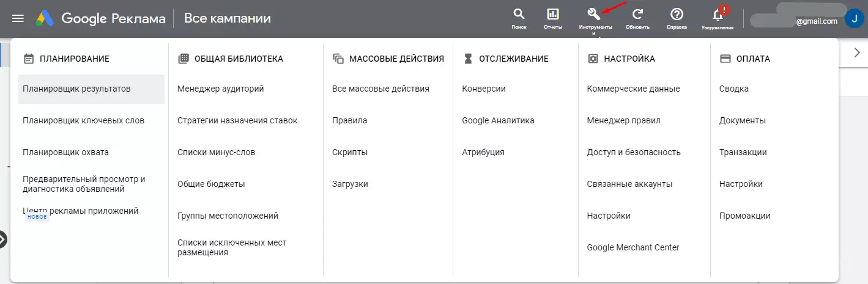Viewport: 868px width, 284px height.
Task: Click the ОТСЛЕЖИВАНИЕ heading
Action: [514, 59]
